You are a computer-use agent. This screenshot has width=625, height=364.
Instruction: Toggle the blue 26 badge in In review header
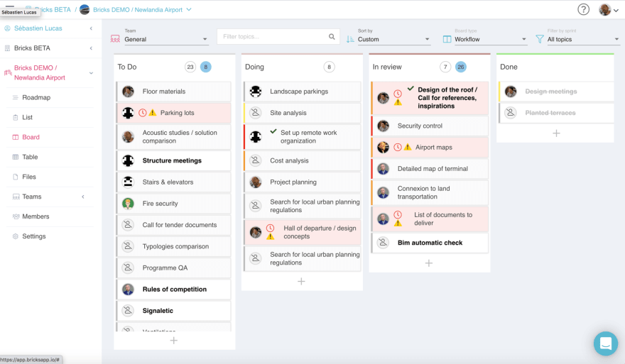pyautogui.click(x=461, y=67)
